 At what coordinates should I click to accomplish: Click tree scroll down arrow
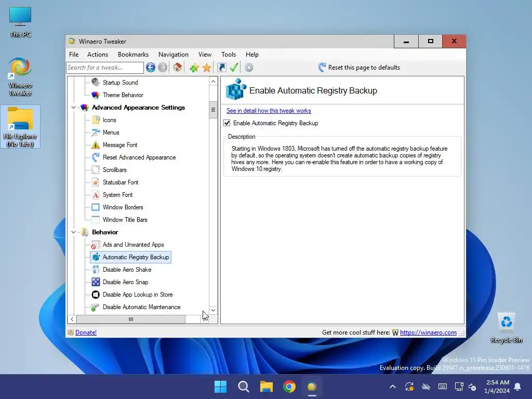[213, 310]
